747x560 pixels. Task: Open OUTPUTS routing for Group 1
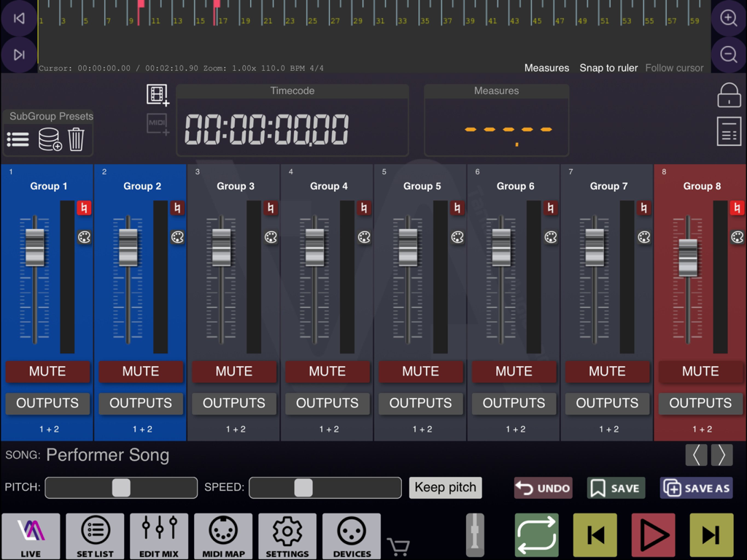click(x=47, y=403)
